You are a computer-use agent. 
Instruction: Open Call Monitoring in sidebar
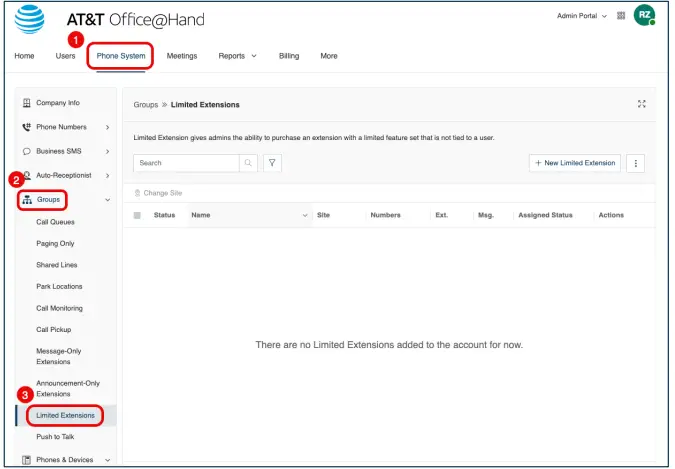[x=59, y=308]
